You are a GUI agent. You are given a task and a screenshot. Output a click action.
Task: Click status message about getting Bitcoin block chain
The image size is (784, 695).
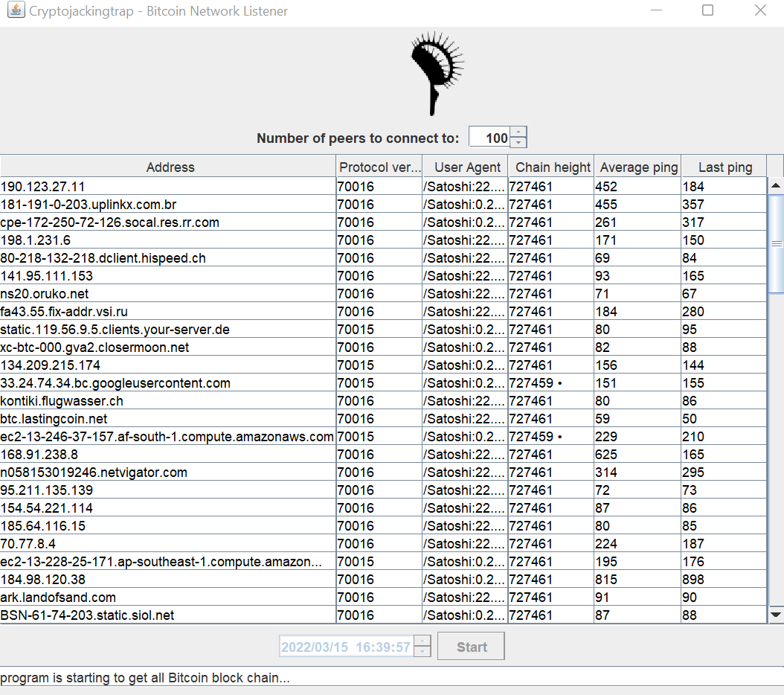click(x=145, y=677)
